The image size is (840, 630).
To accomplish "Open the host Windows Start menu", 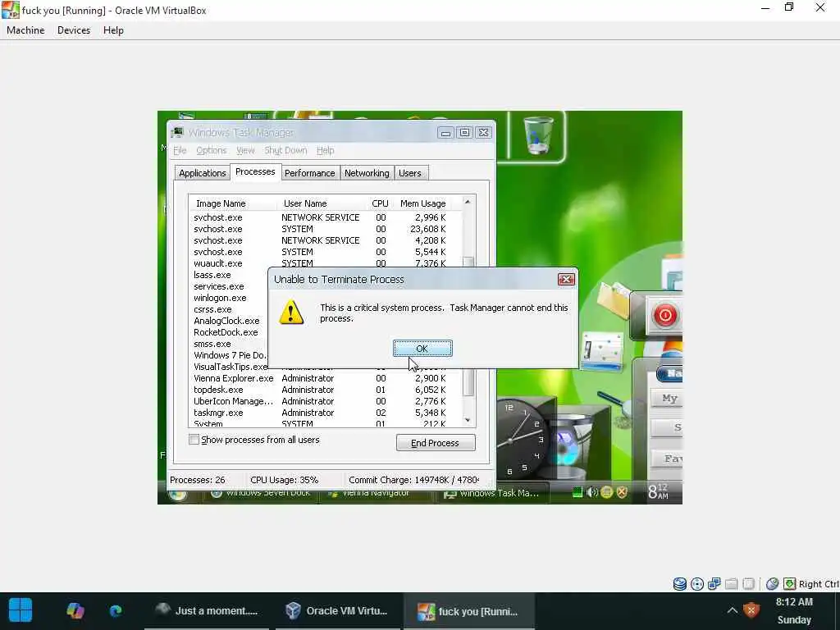I will pos(21,610).
